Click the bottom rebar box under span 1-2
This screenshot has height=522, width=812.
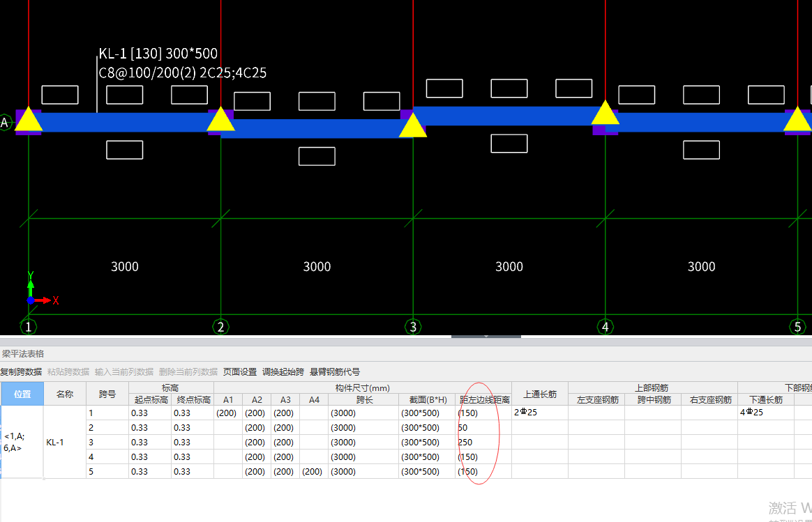pyautogui.click(x=124, y=150)
